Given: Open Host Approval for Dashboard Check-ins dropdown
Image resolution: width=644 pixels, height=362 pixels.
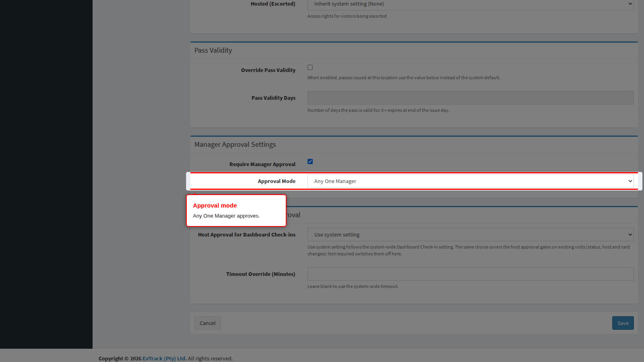Looking at the screenshot, I should tap(471, 234).
